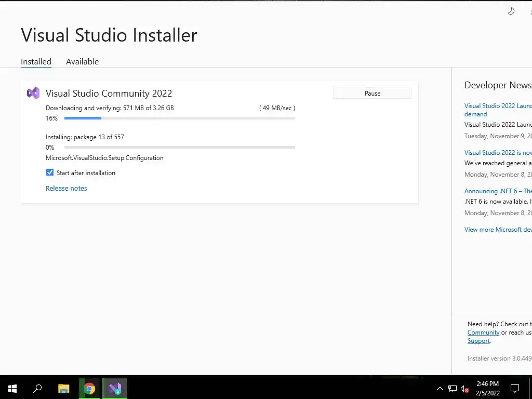Click the Developer News heading
This screenshot has height=399, width=532.
pyautogui.click(x=498, y=85)
